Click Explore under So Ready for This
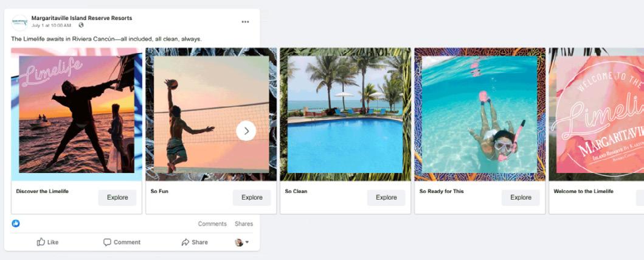Image resolution: width=644 pixels, height=260 pixels. [521, 197]
